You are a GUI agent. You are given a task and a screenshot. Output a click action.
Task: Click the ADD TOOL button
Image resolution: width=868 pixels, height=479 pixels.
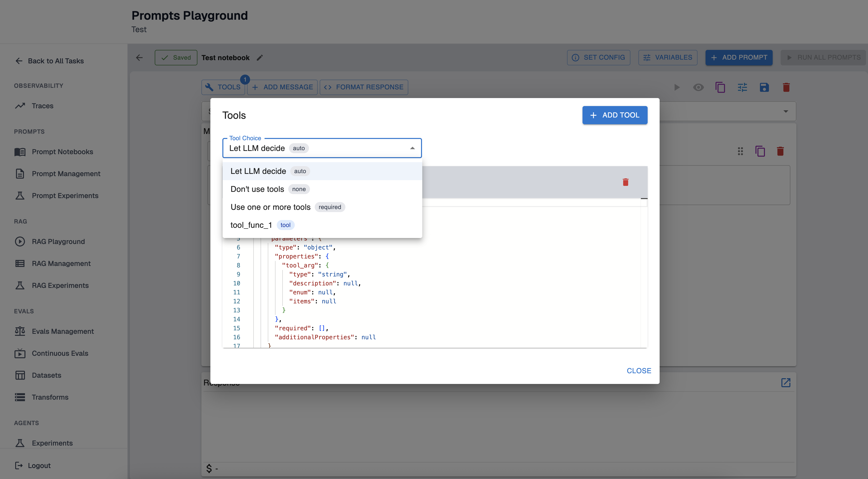point(615,115)
